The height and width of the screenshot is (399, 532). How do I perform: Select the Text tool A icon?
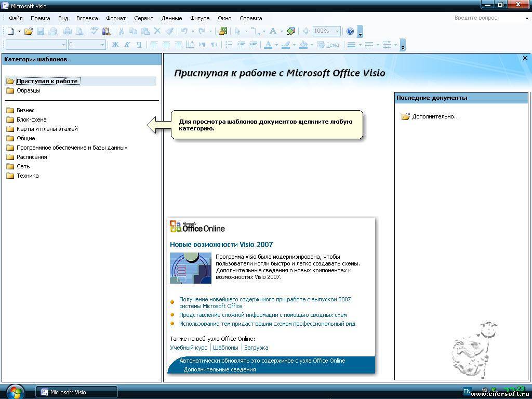click(x=273, y=31)
